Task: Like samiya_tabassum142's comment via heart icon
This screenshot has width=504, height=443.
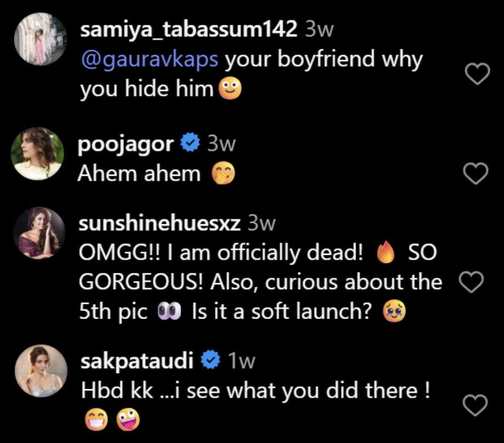Action: [x=478, y=73]
